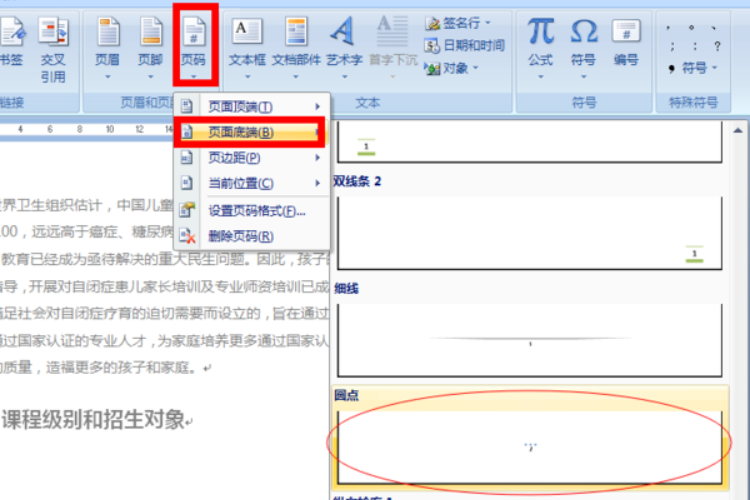Open the special 符号 dropdown with bullet
Viewport: 750px width, 500px height.
pyautogui.click(x=694, y=68)
